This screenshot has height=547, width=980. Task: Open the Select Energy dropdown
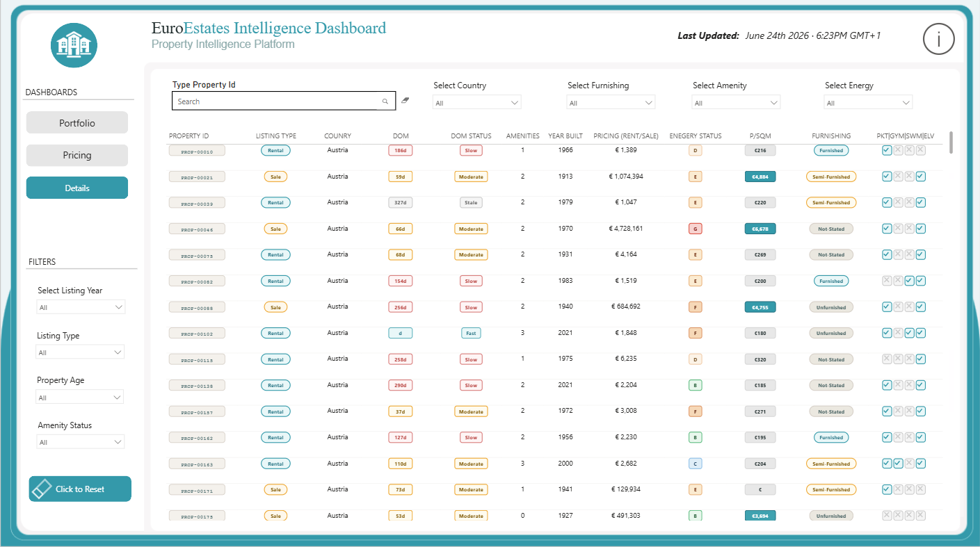coord(868,103)
